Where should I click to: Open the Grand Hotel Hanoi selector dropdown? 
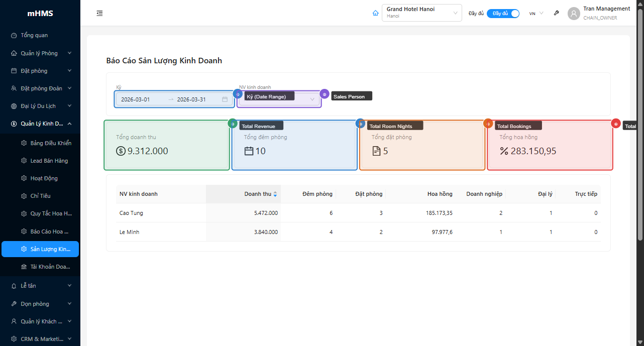pyautogui.click(x=421, y=13)
